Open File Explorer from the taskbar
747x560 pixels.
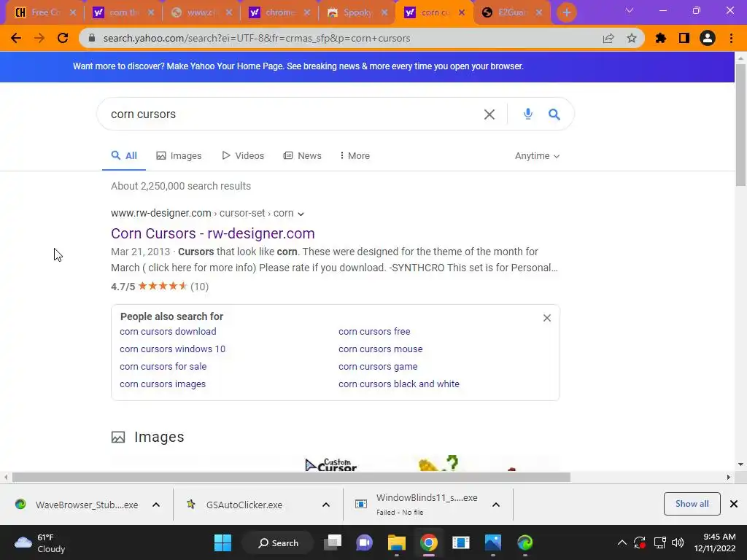click(x=396, y=542)
